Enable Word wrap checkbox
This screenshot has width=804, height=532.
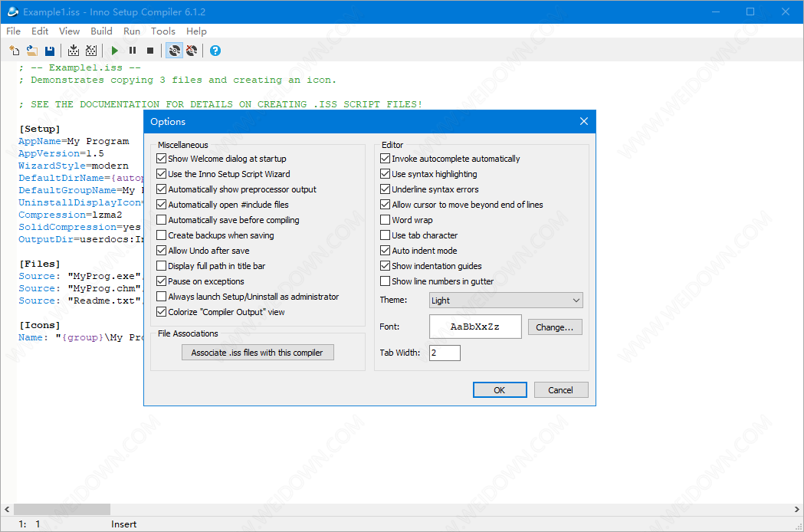385,220
